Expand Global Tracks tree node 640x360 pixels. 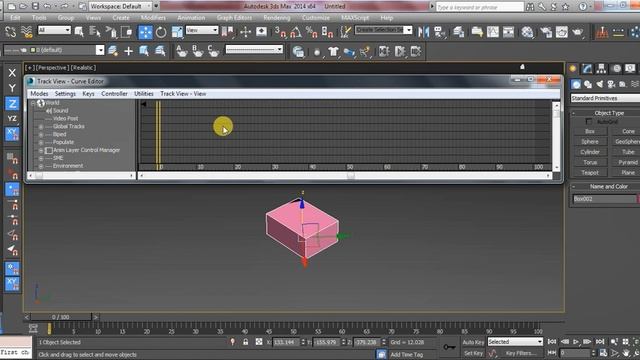click(x=41, y=127)
